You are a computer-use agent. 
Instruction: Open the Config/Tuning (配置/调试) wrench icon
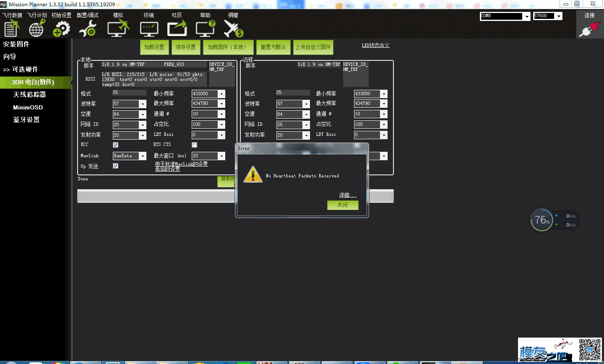pyautogui.click(x=88, y=28)
